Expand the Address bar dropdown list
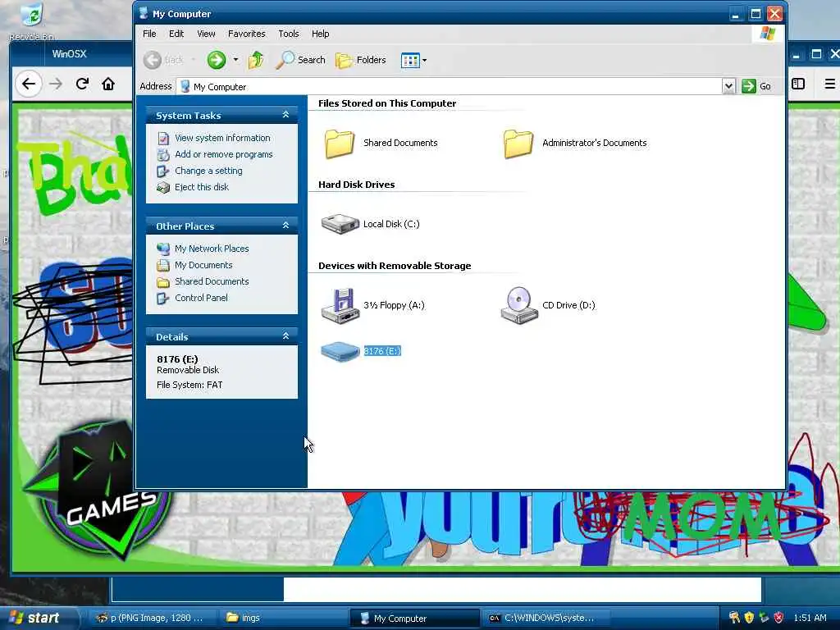 728,86
